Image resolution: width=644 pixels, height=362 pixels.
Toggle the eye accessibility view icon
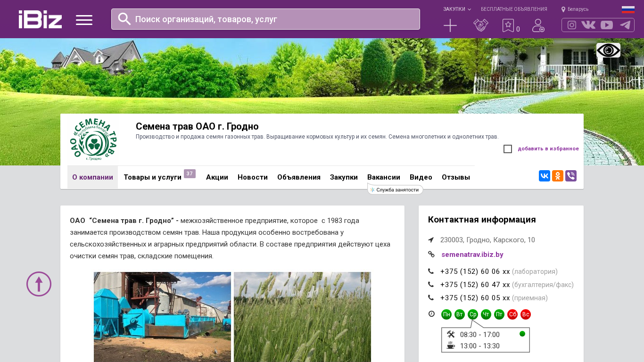(x=608, y=50)
